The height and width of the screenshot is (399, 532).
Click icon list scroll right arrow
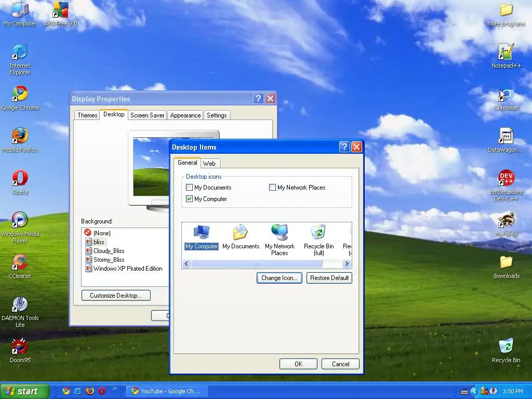click(347, 263)
